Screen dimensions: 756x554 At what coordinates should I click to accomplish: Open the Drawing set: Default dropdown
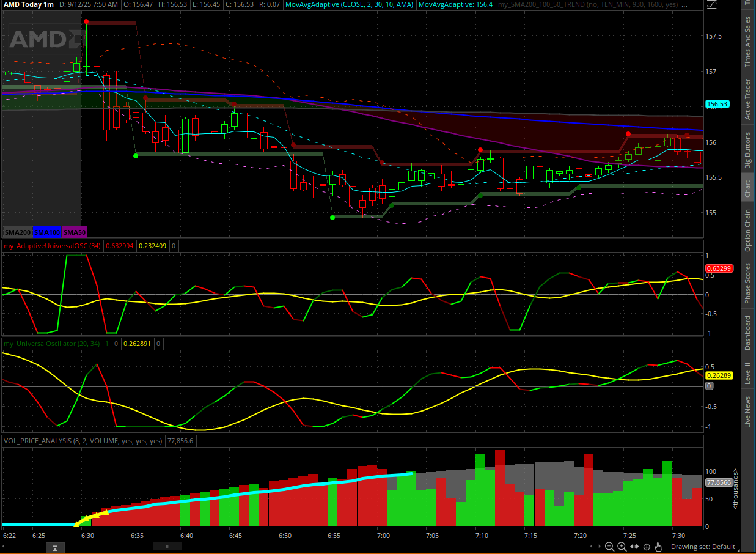tap(703, 547)
